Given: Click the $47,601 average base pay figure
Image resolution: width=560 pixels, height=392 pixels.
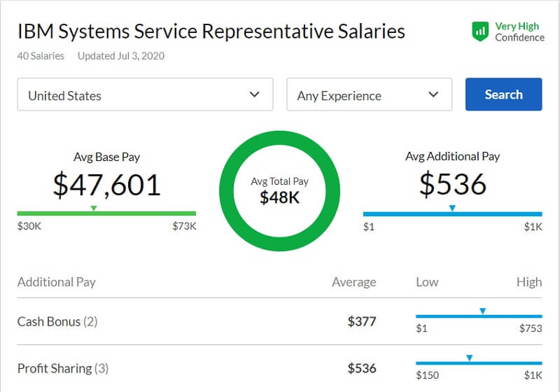Looking at the screenshot, I should [x=107, y=184].
